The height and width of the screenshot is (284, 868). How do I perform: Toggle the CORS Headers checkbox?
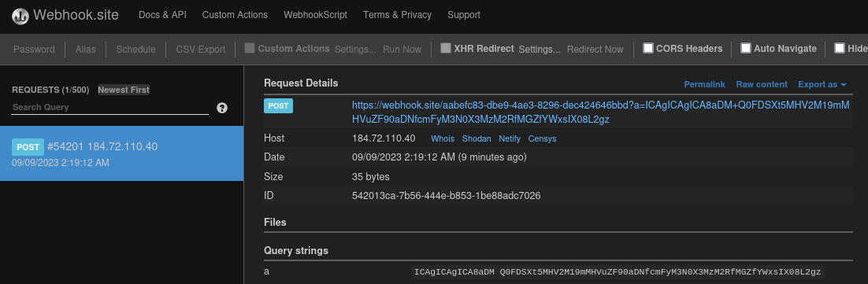[647, 48]
